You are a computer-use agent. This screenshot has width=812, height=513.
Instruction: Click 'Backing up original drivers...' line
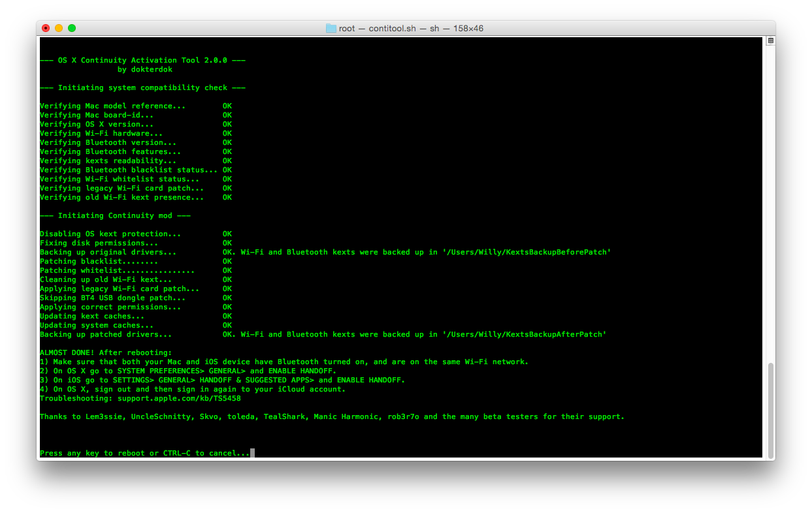pyautogui.click(x=325, y=252)
